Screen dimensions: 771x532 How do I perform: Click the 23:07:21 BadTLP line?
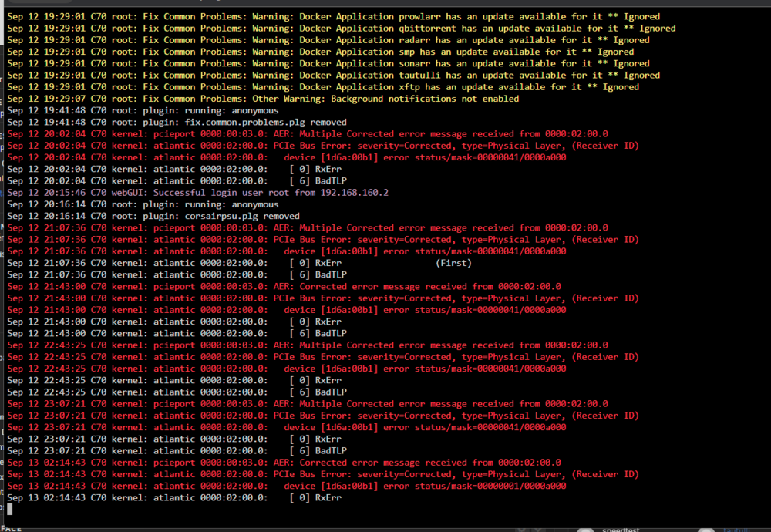tap(177, 451)
